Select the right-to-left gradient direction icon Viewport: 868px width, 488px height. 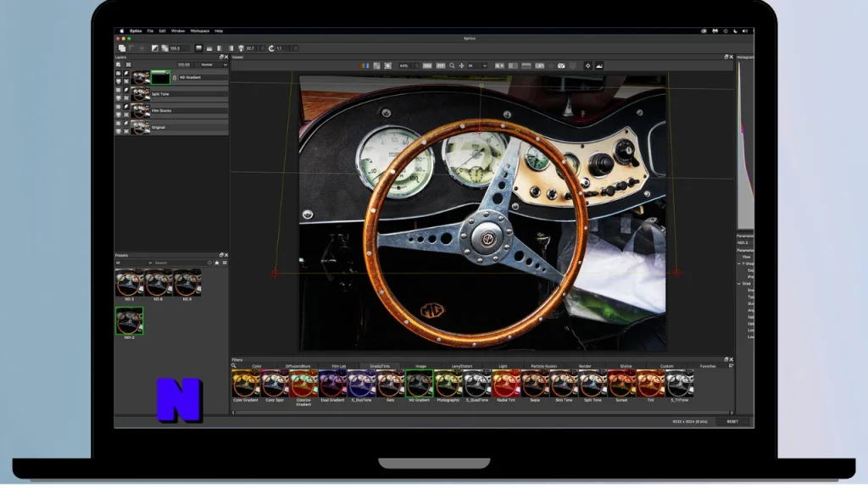(x=231, y=48)
